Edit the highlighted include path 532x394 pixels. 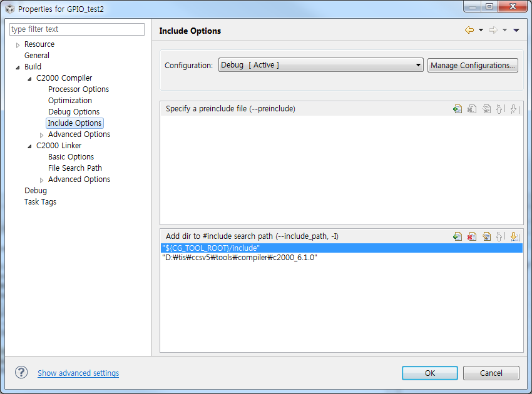[x=487, y=236]
